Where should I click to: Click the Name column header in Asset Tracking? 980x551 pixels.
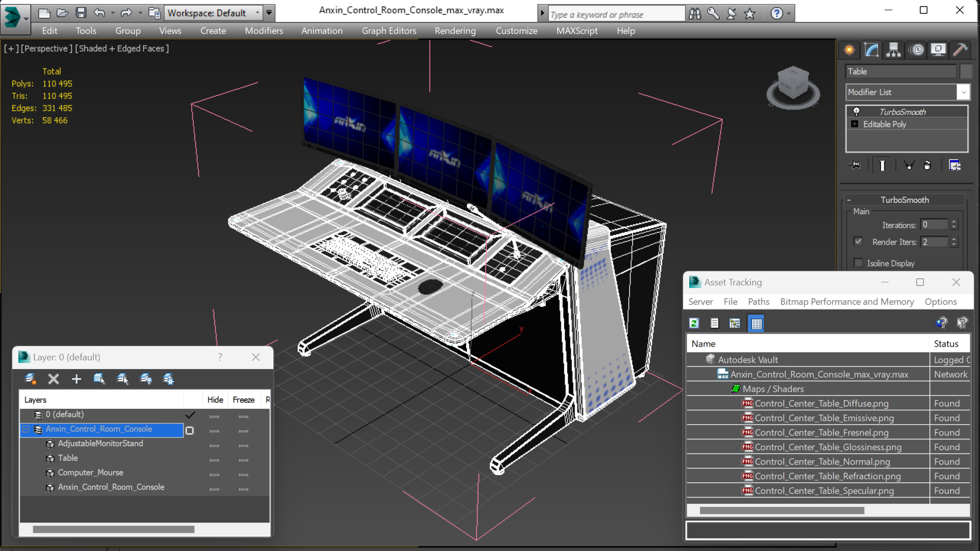click(808, 344)
